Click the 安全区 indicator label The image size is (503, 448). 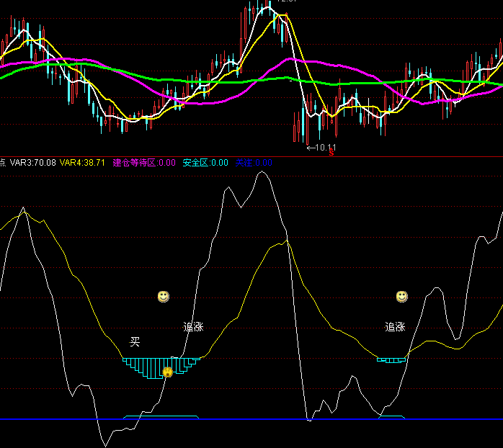pyautogui.click(x=205, y=163)
